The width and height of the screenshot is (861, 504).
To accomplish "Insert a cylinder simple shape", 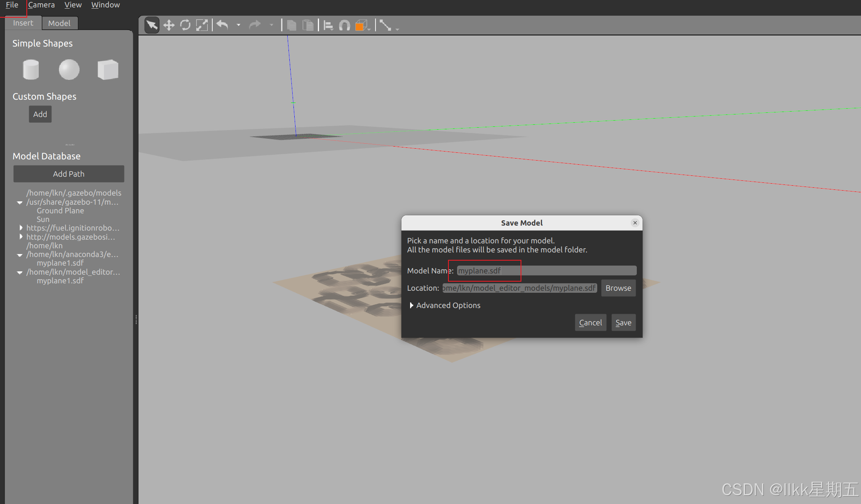I will pos(31,69).
